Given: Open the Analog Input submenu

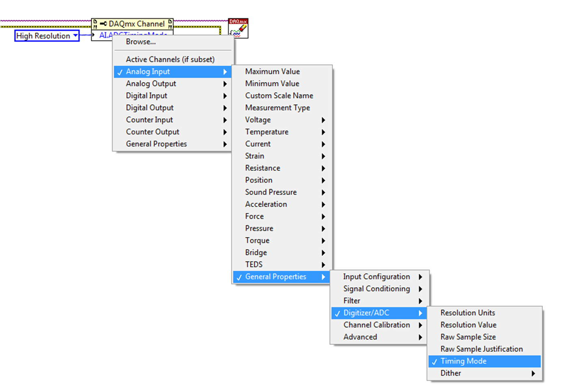Looking at the screenshot, I should point(173,72).
